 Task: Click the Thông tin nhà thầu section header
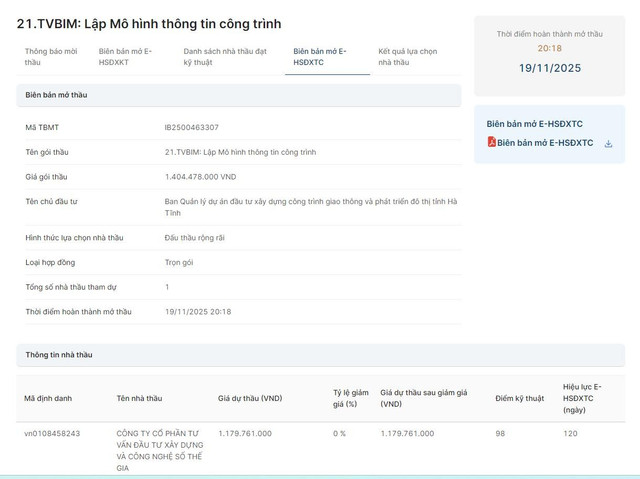(x=58, y=355)
